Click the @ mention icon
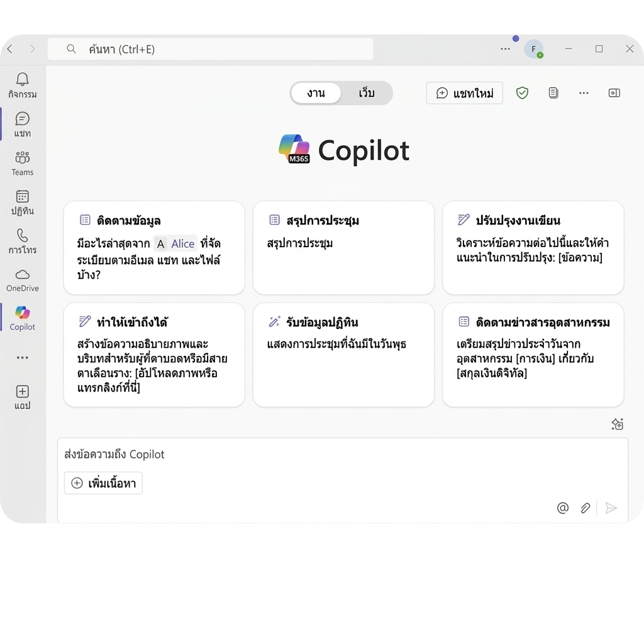Image resolution: width=644 pixels, height=644 pixels. (563, 508)
